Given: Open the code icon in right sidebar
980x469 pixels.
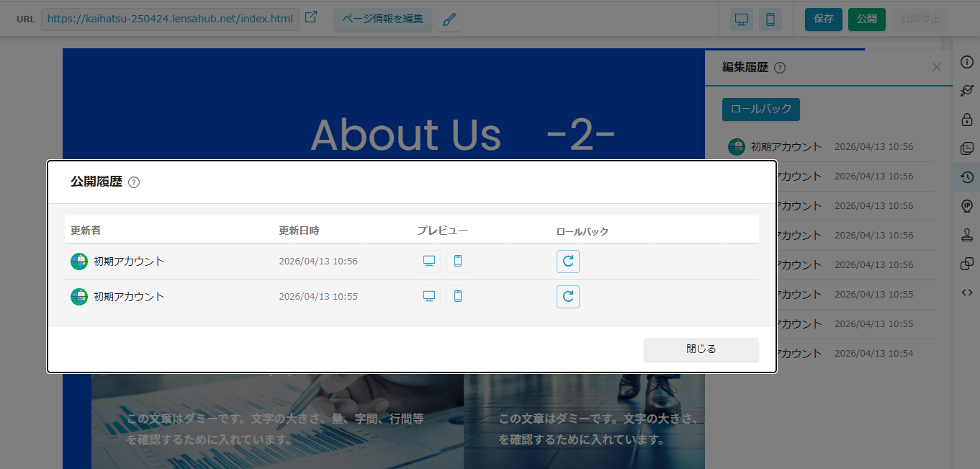Looking at the screenshot, I should [x=967, y=292].
